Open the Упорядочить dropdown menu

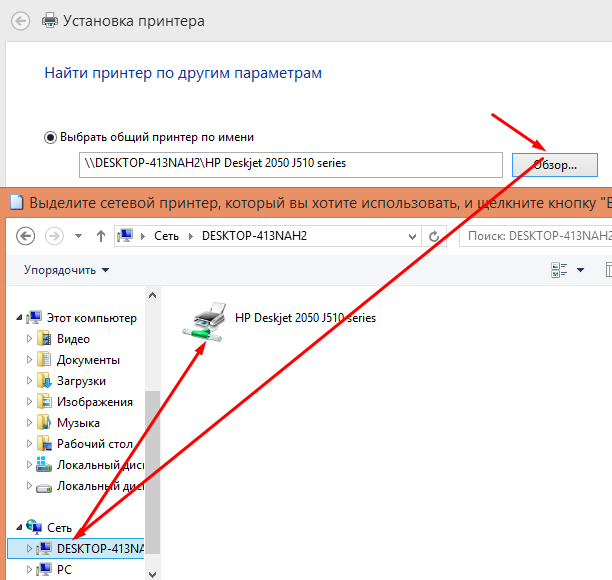coord(67,270)
